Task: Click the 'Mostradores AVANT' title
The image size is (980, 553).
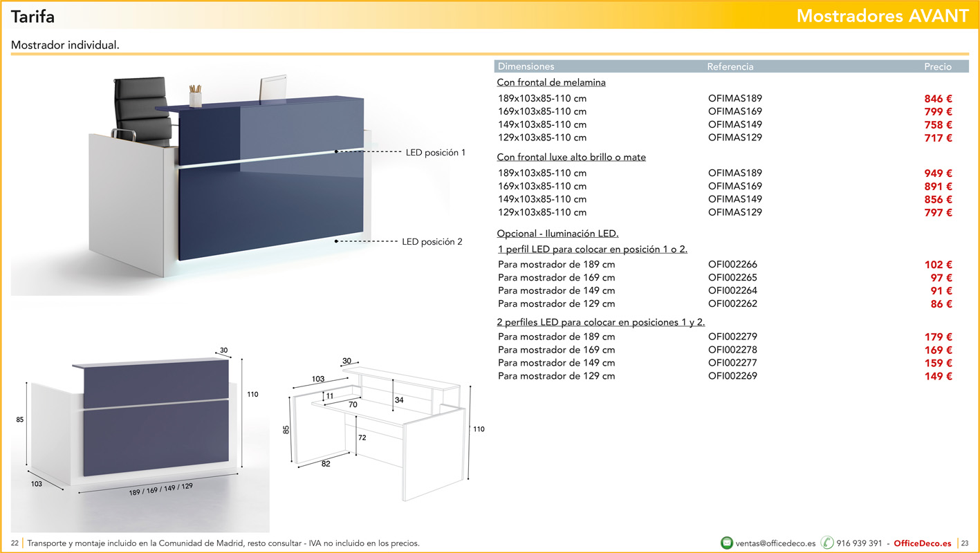Action: [x=882, y=16]
